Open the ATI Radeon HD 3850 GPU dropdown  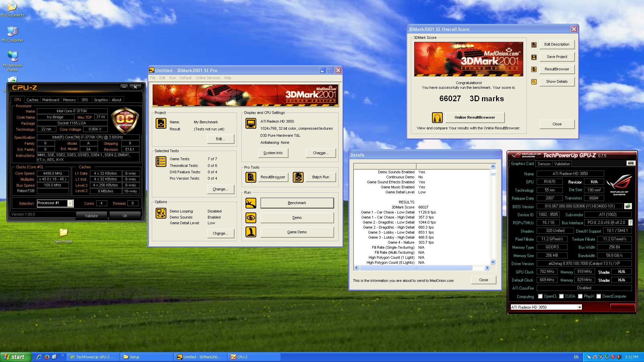(x=579, y=307)
